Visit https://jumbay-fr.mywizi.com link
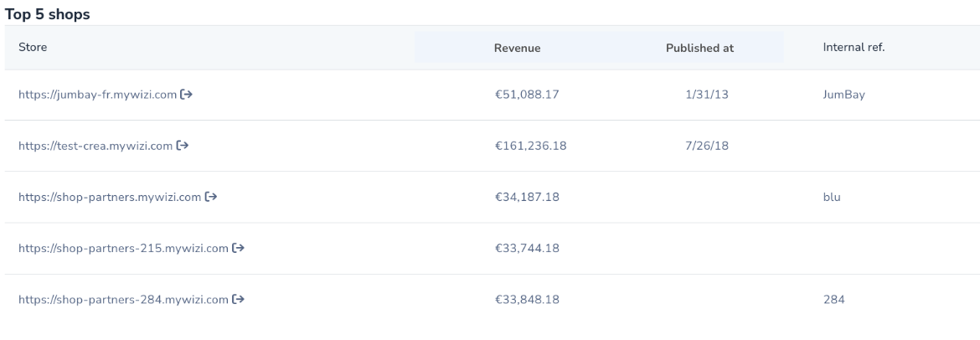 point(97,95)
